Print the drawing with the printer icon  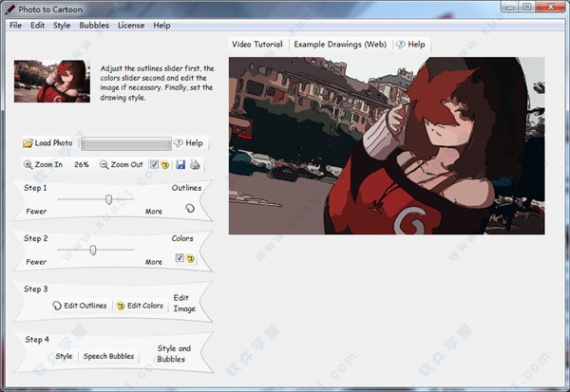[195, 164]
